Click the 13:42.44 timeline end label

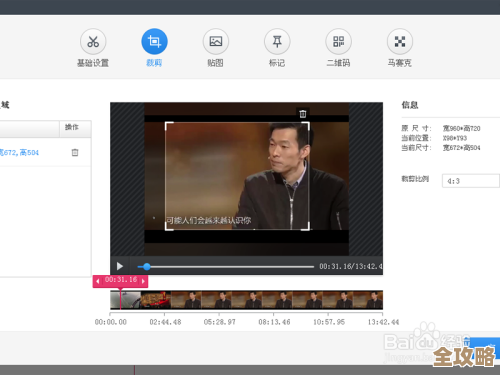tap(383, 322)
